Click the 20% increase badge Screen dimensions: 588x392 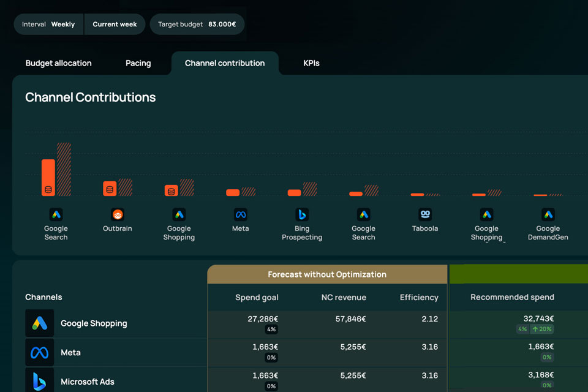click(x=542, y=329)
